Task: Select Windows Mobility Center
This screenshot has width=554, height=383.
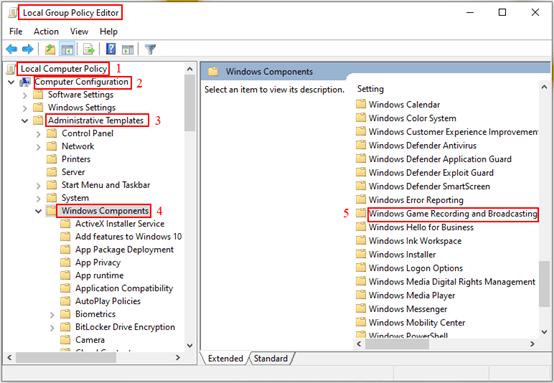Action: [417, 322]
